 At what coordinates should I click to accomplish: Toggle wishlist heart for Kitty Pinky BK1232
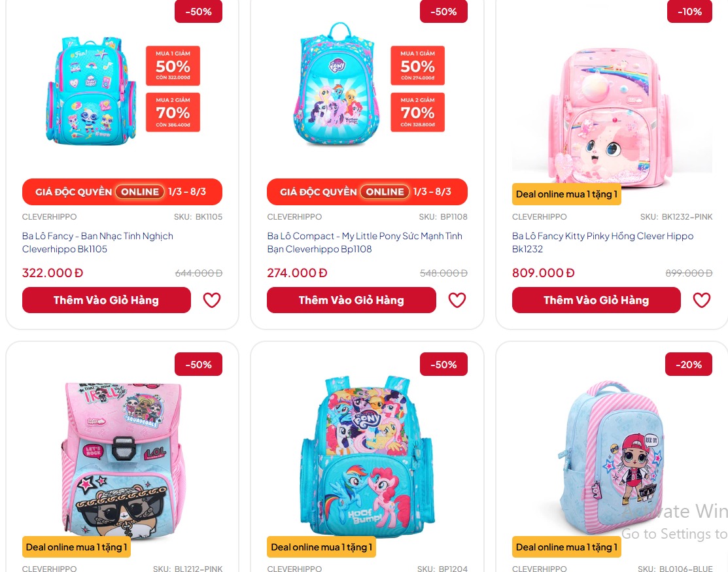(702, 300)
